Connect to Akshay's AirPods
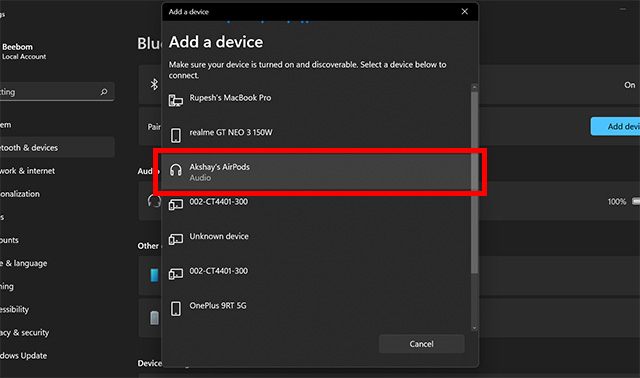640x378 pixels. (x=316, y=172)
